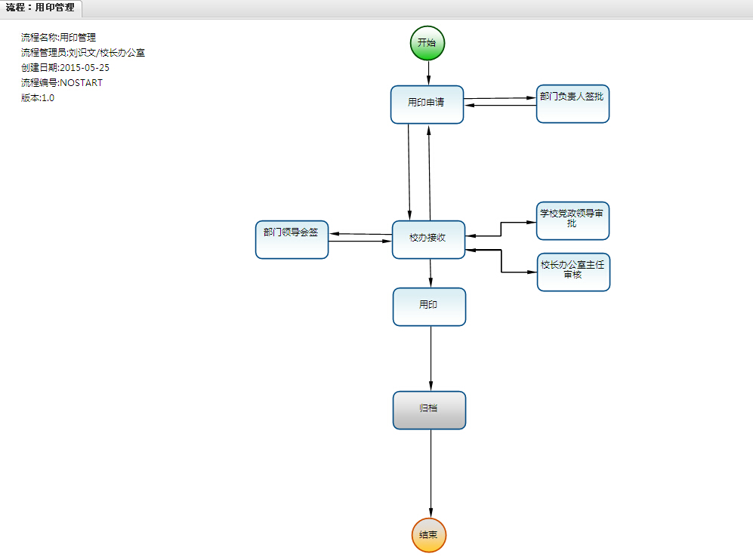This screenshot has height=560, width=753.
Task: Click the arrow from 开始 to 用印申请
Action: (428, 72)
